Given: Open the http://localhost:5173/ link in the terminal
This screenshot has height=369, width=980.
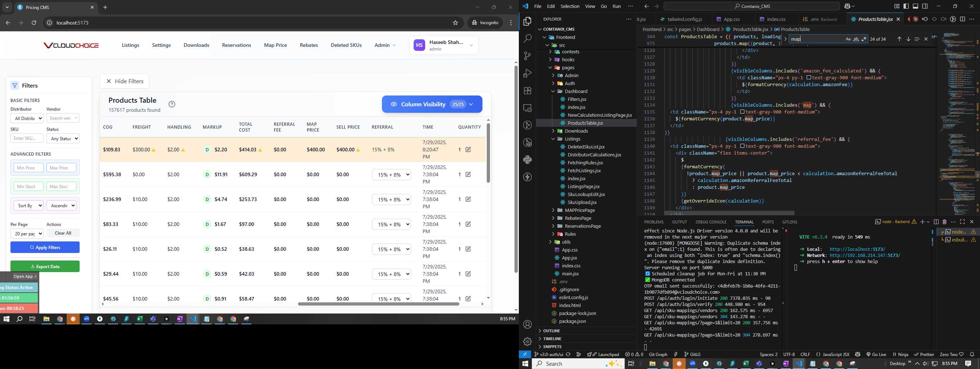Looking at the screenshot, I should [x=857, y=249].
